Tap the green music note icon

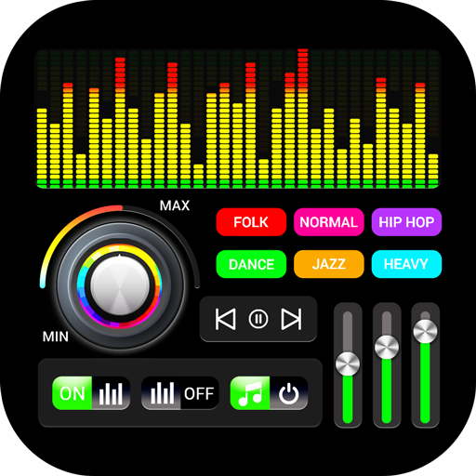click(250, 393)
